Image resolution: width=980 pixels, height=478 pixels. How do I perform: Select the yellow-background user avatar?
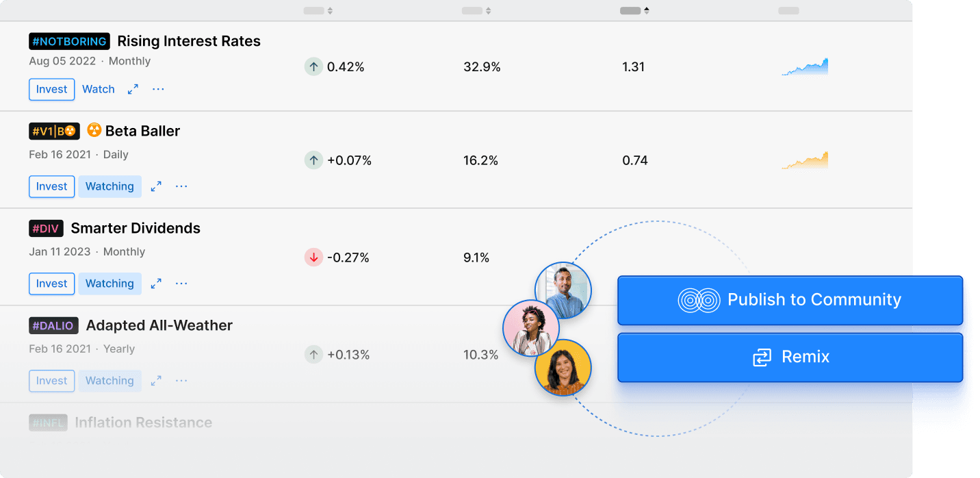click(x=563, y=367)
